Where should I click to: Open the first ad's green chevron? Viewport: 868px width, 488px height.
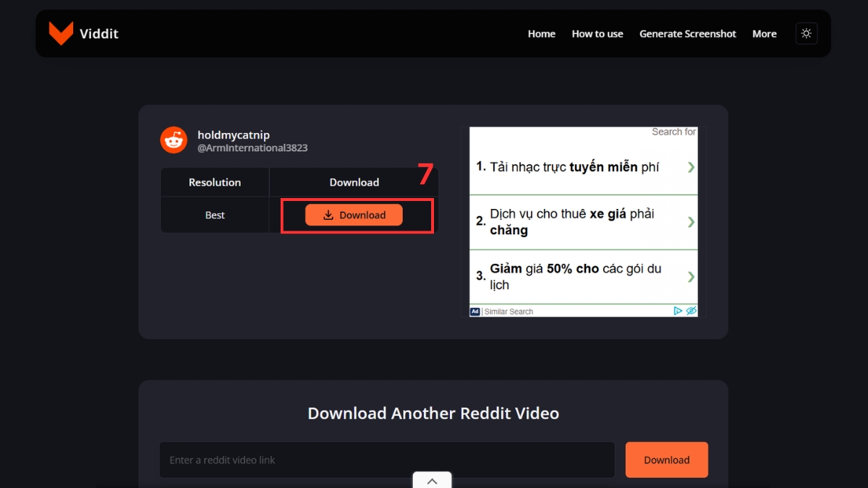689,166
